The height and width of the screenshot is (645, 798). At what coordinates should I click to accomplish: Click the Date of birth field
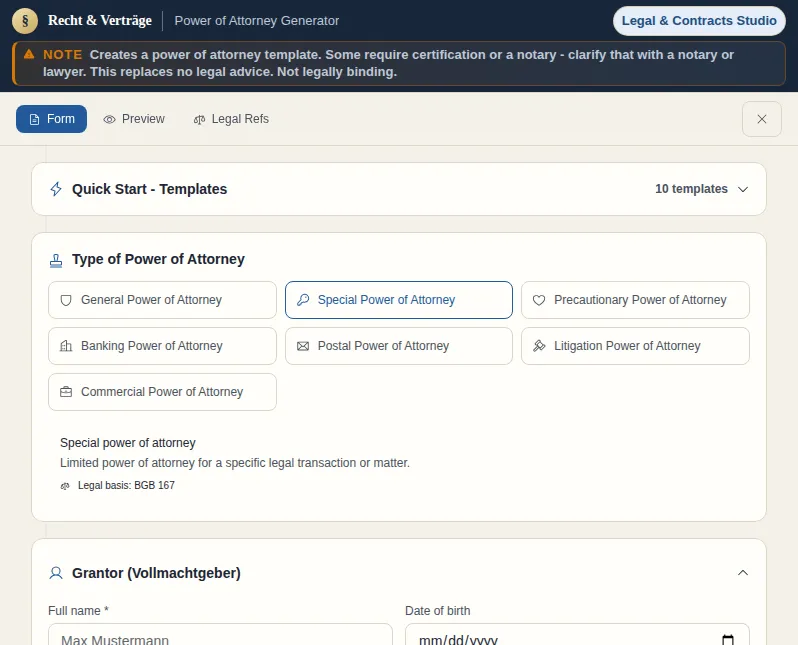tap(577, 635)
